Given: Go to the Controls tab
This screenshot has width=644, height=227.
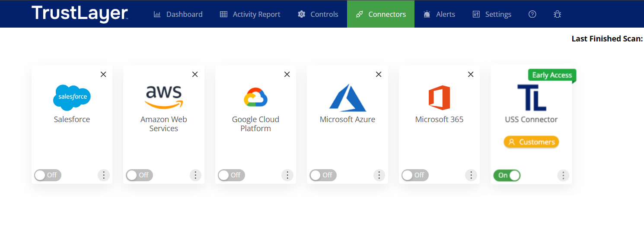Looking at the screenshot, I should [x=318, y=14].
